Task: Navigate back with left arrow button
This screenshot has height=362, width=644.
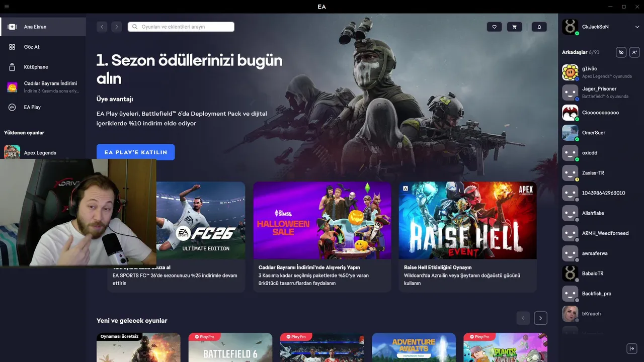Action: pyautogui.click(x=102, y=27)
